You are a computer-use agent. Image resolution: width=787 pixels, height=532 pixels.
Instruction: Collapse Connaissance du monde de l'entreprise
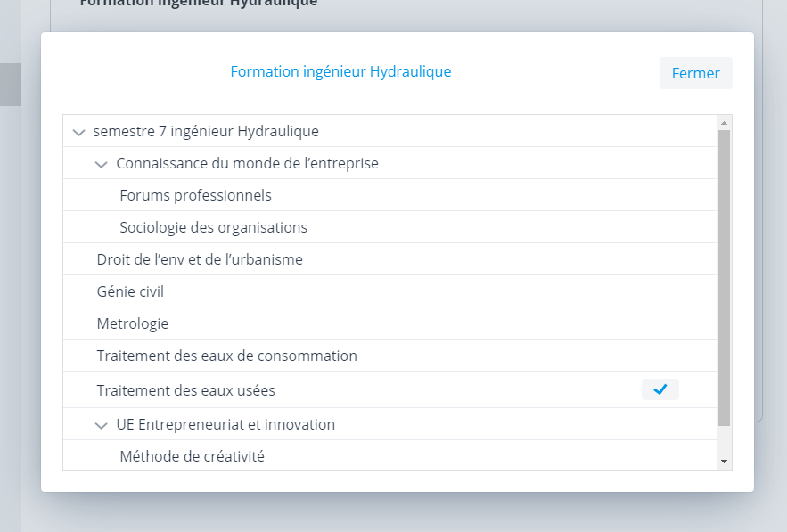102,164
